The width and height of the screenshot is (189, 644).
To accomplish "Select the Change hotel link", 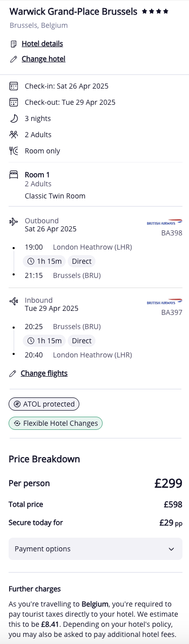I will click(43, 59).
